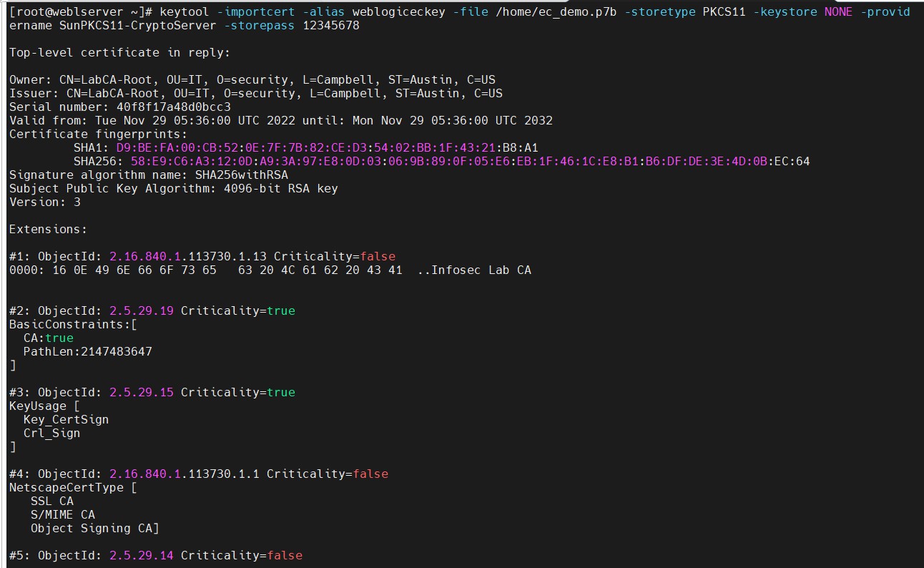
Task: Click the Crl_Sign entry
Action: (51, 434)
